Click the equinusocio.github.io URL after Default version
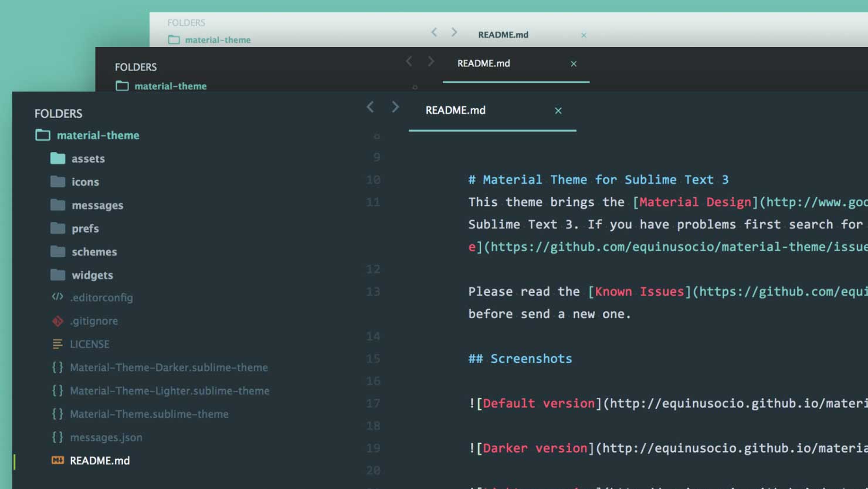The width and height of the screenshot is (868, 489). pos(739,404)
